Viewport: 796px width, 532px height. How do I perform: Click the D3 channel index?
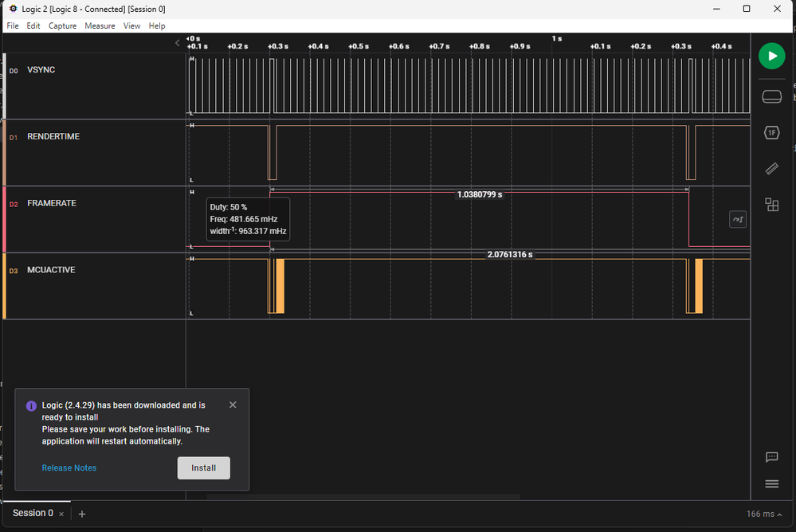(x=14, y=271)
